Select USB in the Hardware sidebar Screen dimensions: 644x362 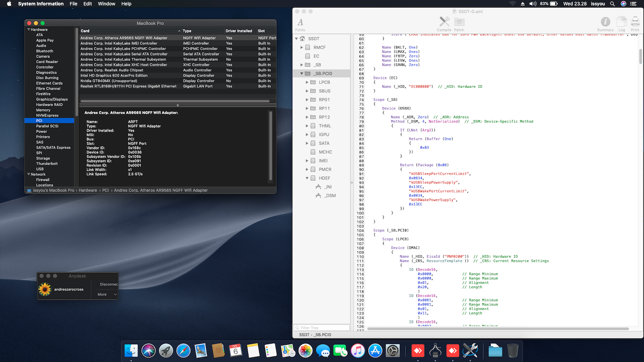point(40,169)
